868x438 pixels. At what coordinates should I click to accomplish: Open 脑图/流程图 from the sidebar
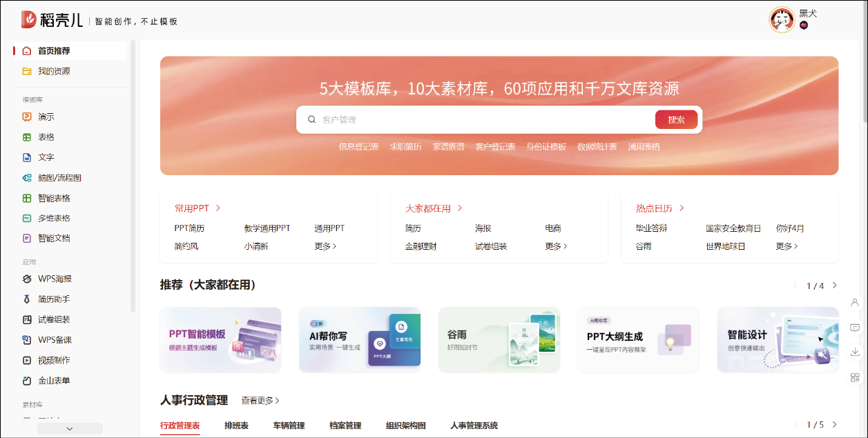(x=59, y=178)
